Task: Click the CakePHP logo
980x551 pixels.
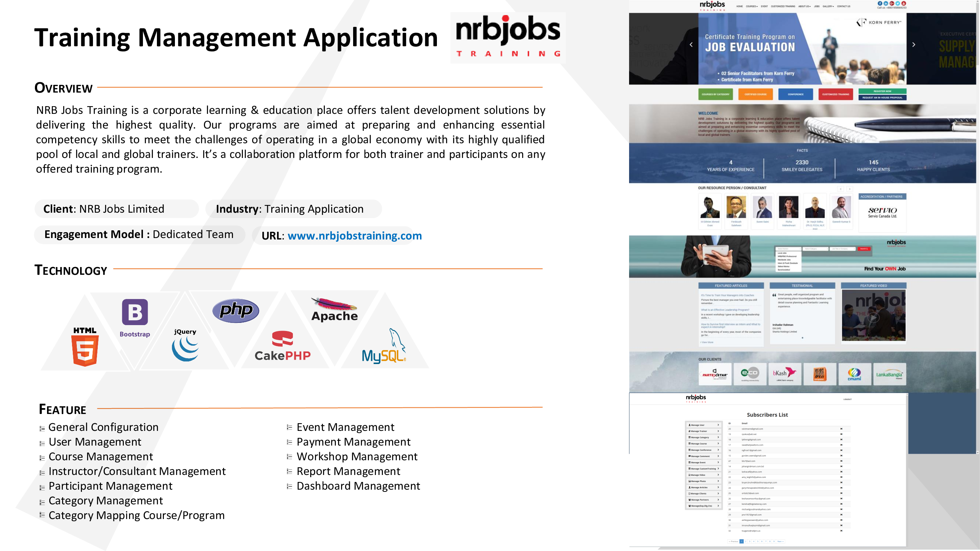Action: tap(282, 346)
